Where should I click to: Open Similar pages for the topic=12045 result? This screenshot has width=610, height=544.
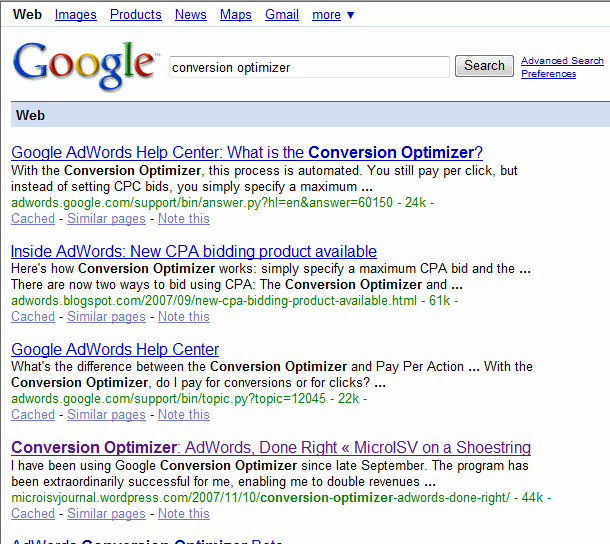click(106, 414)
